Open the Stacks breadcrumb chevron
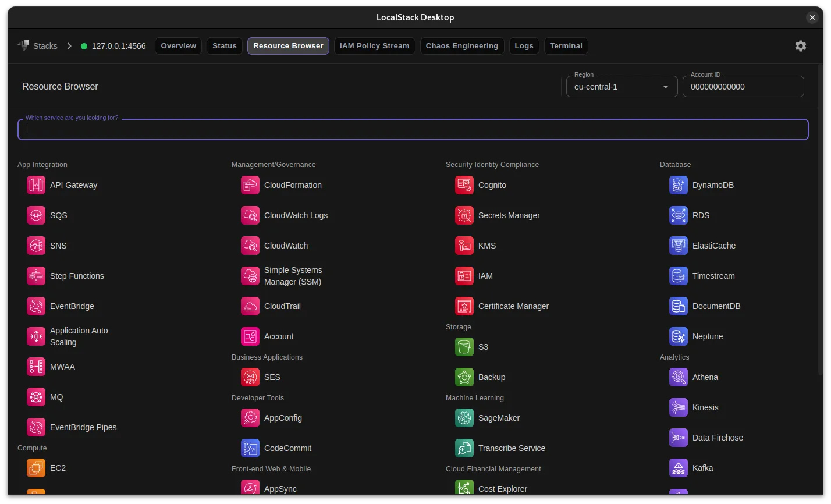This screenshot has width=831, height=504. pyautogui.click(x=69, y=45)
